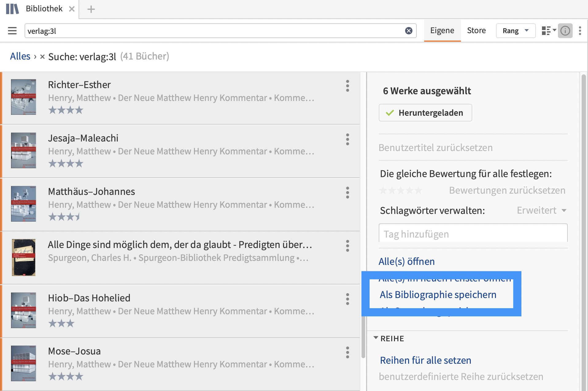Click the Bibliothek library icon in tab
Screen dimensions: 588x391
tap(12, 9)
